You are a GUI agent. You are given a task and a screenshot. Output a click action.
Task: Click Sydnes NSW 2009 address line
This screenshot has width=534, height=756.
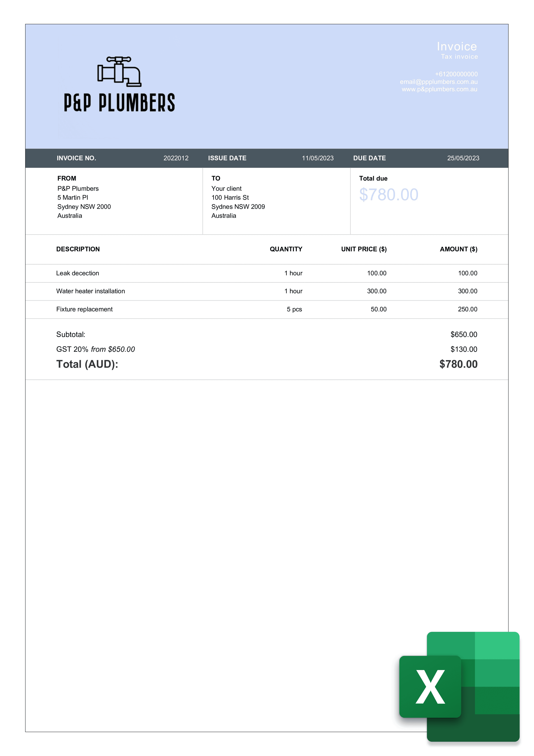coord(238,207)
